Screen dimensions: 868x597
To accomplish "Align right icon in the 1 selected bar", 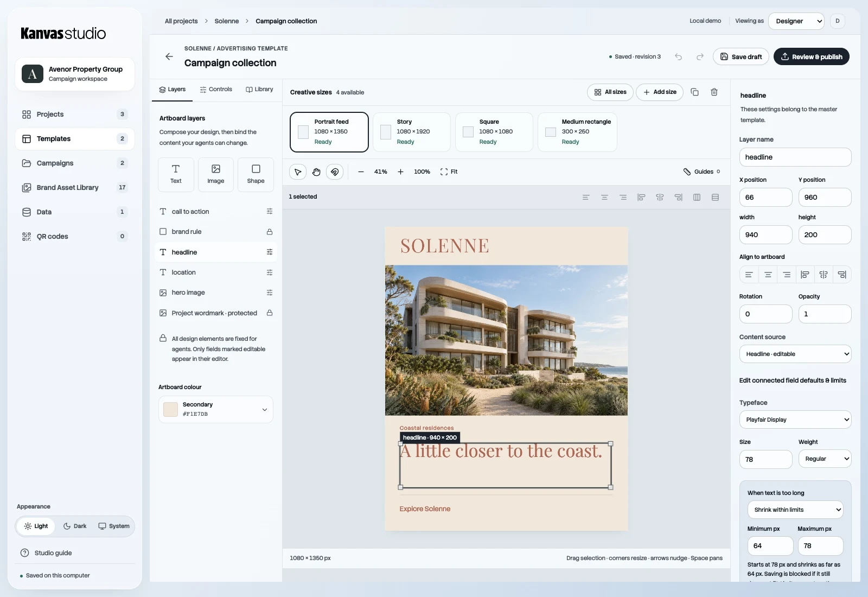I will (623, 197).
